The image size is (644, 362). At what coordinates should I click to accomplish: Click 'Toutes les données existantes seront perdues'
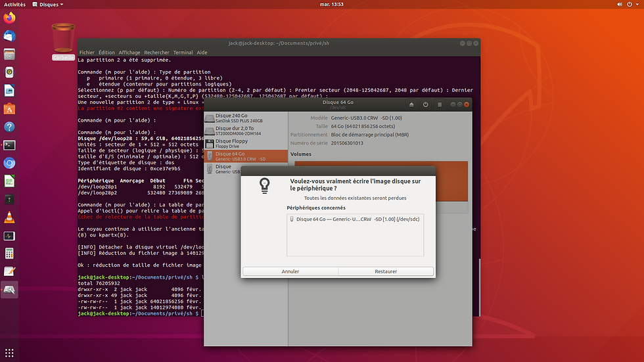355,198
